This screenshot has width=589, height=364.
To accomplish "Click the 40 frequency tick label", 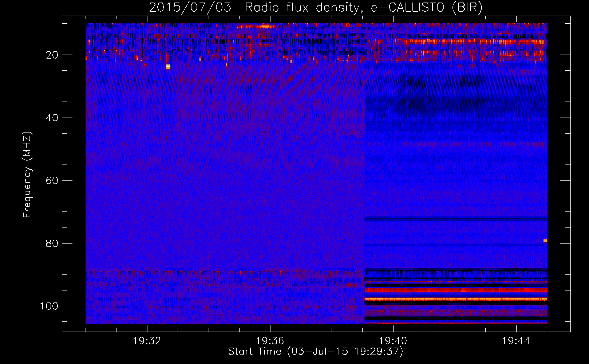I will click(x=52, y=118).
